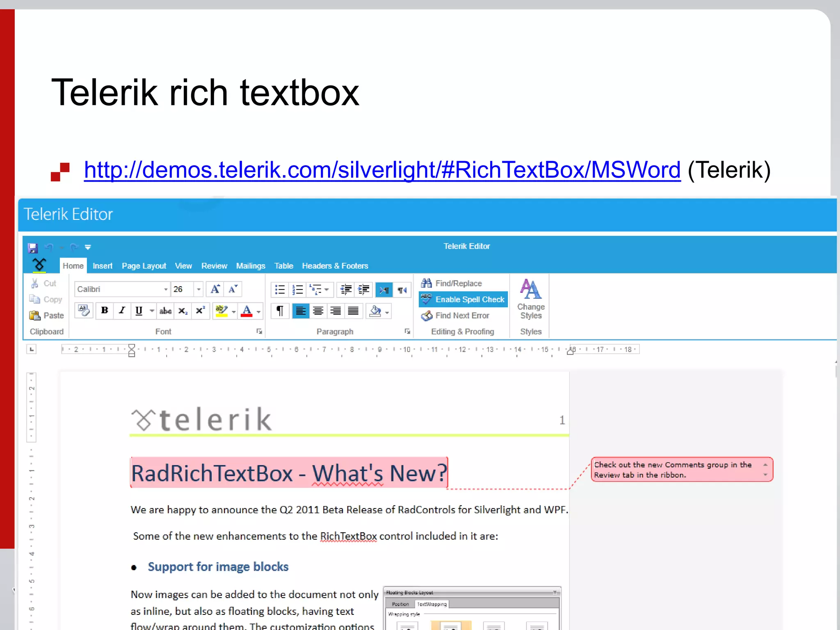Viewport: 840px width, 630px height.
Task: Click the comment balloon about Comments group
Action: pyautogui.click(x=682, y=470)
